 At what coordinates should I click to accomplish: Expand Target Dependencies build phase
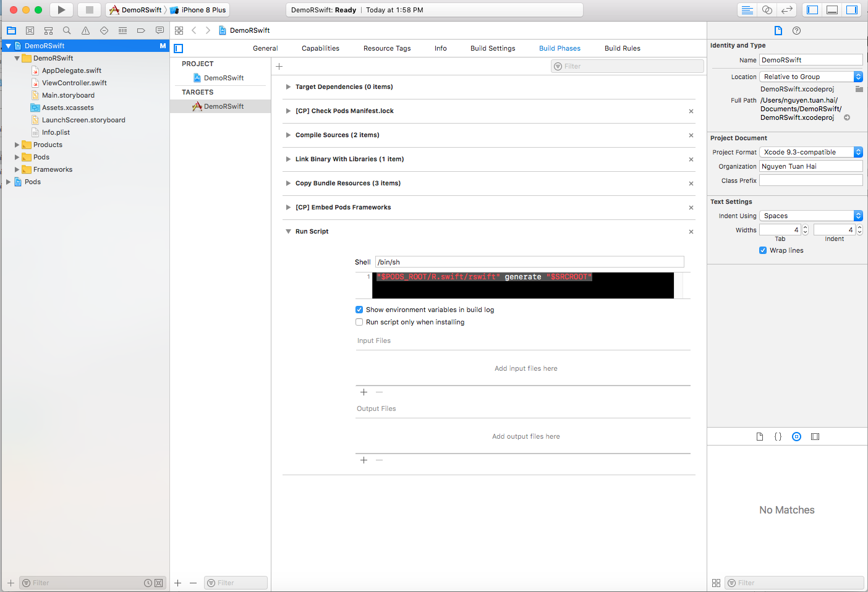[288, 87]
